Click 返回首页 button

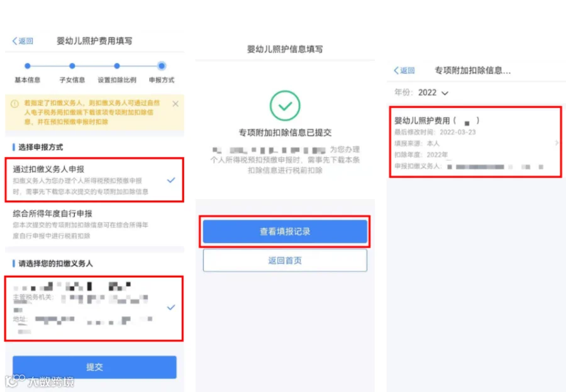(285, 260)
